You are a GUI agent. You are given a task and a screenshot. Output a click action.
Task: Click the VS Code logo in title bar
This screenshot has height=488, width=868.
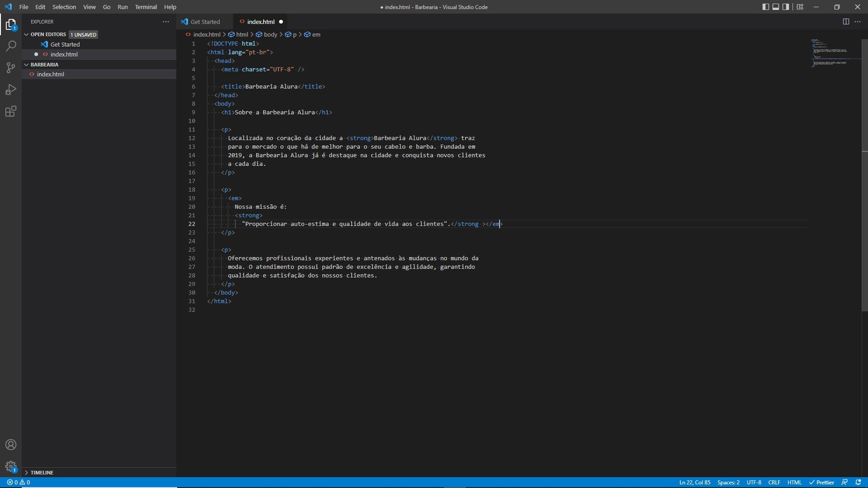(x=8, y=7)
